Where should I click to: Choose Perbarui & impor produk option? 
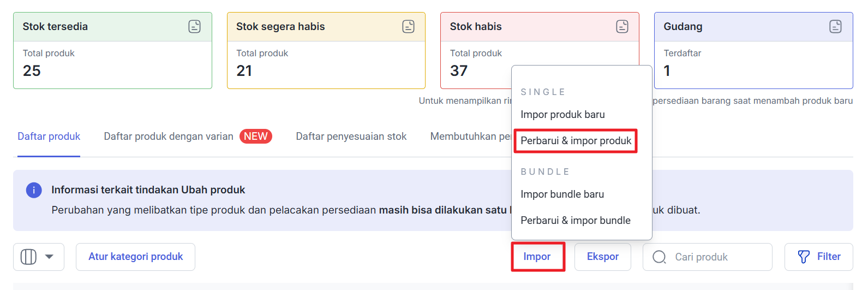(x=576, y=141)
